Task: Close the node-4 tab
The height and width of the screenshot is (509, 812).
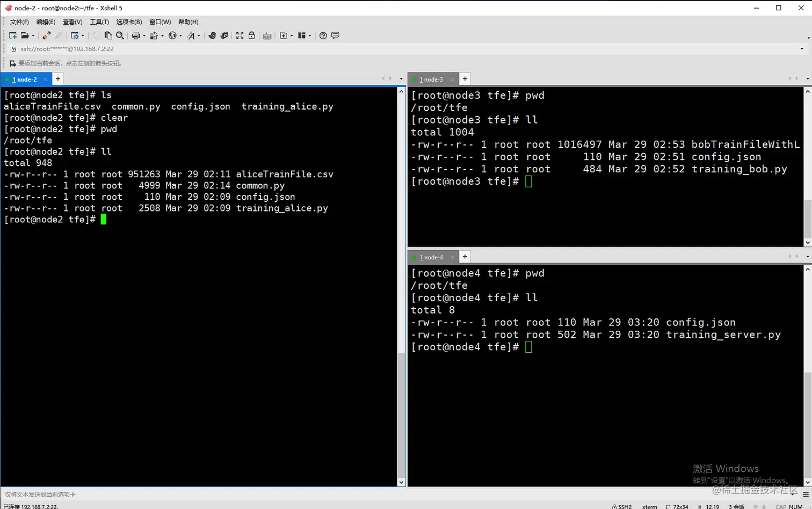Action: click(452, 257)
